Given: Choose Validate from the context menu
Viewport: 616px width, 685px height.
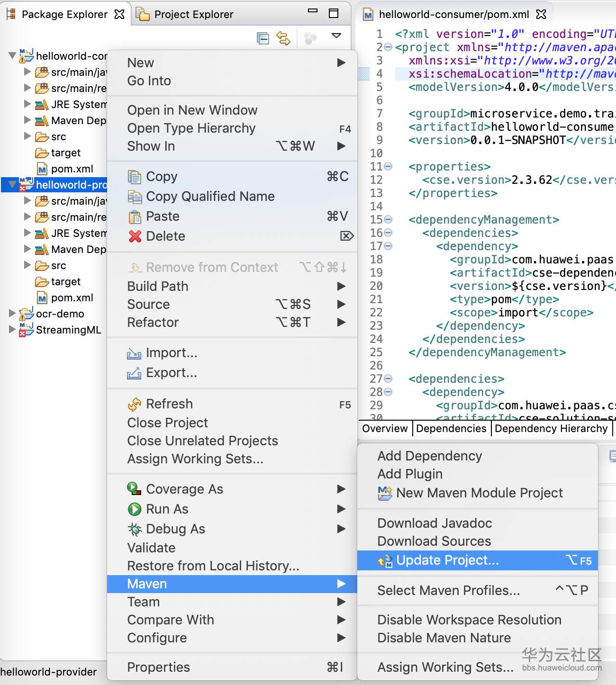Looking at the screenshot, I should pyautogui.click(x=232, y=548).
